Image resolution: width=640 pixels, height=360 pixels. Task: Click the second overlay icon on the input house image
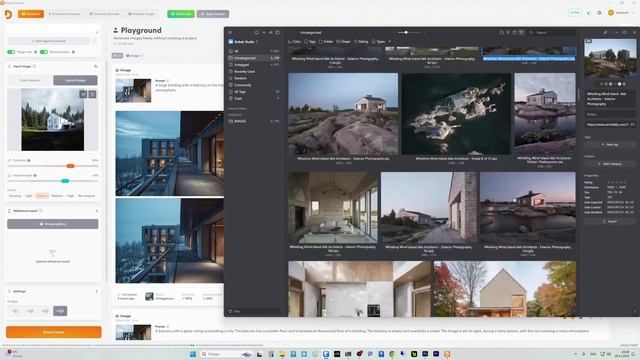[x=93, y=94]
